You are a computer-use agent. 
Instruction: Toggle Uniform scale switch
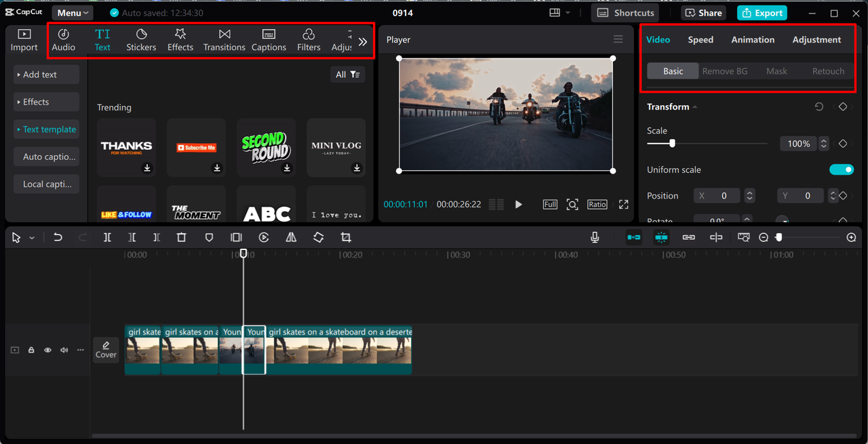(842, 169)
